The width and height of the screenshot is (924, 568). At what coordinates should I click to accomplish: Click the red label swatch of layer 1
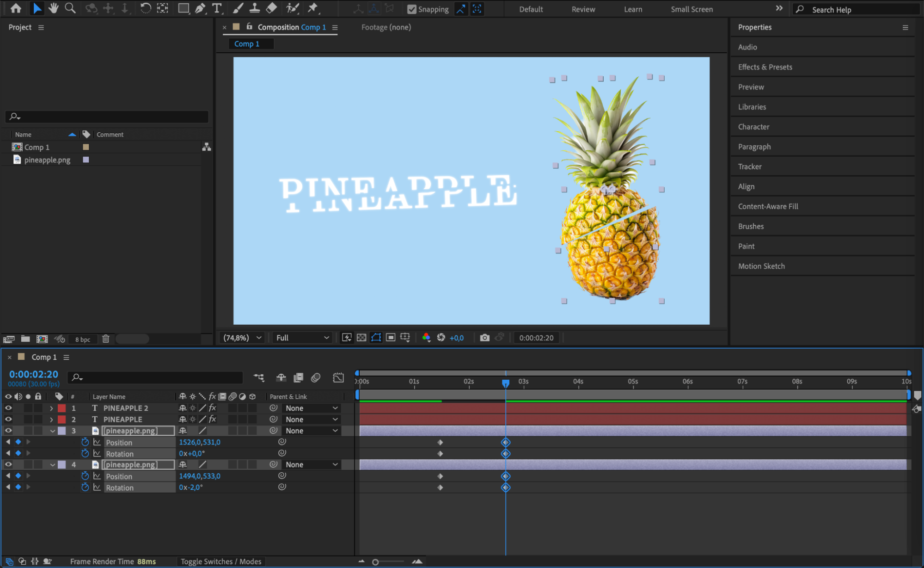(x=61, y=408)
